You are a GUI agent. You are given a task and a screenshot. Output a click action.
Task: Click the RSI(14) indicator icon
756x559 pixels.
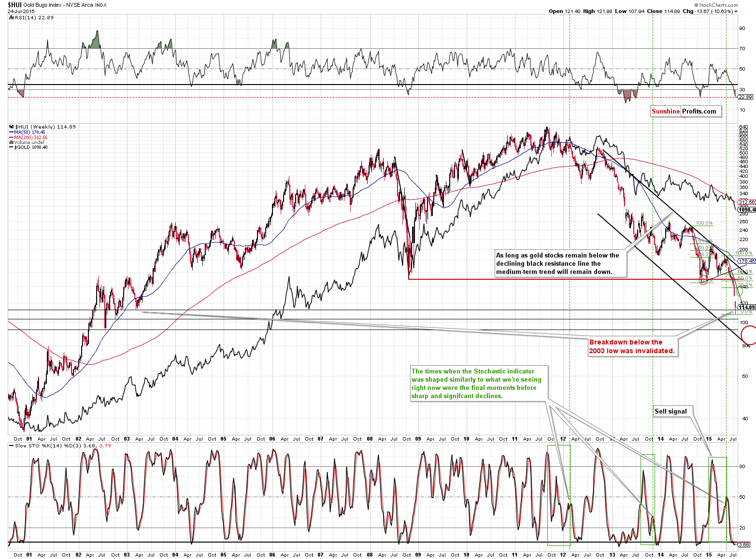(x=11, y=17)
